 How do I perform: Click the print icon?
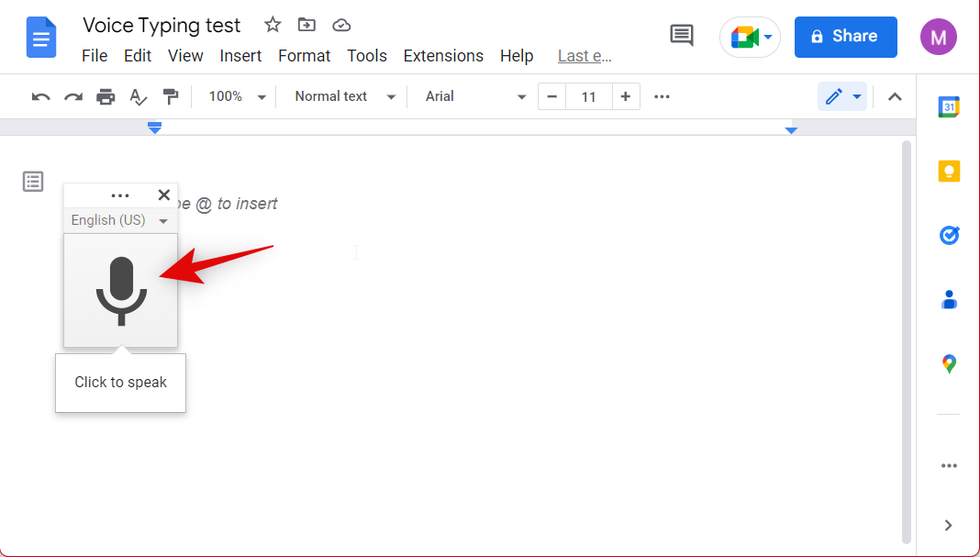(x=106, y=96)
